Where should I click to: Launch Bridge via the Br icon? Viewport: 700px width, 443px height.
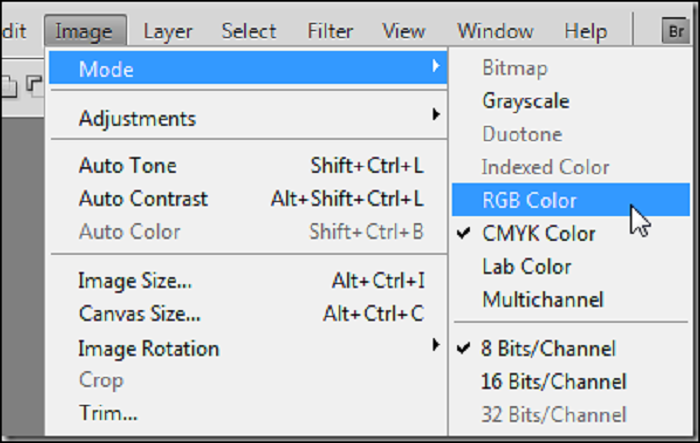pyautogui.click(x=674, y=32)
